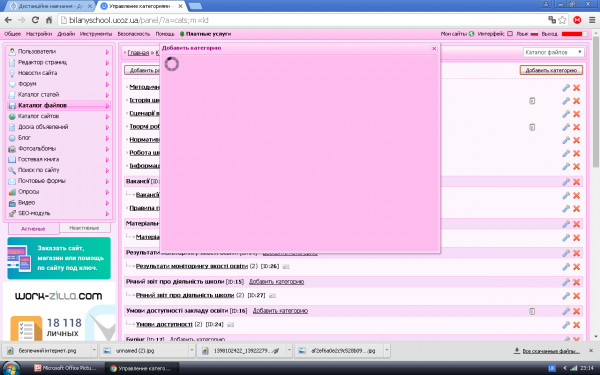The width and height of the screenshot is (600, 375).
Task: Click page icon on Умови доступності row
Action: tap(532, 311)
